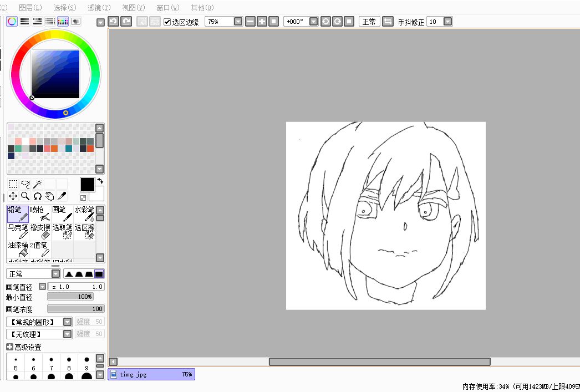
Task: Toggle the 选区边缘 checkbox
Action: pyautogui.click(x=167, y=22)
